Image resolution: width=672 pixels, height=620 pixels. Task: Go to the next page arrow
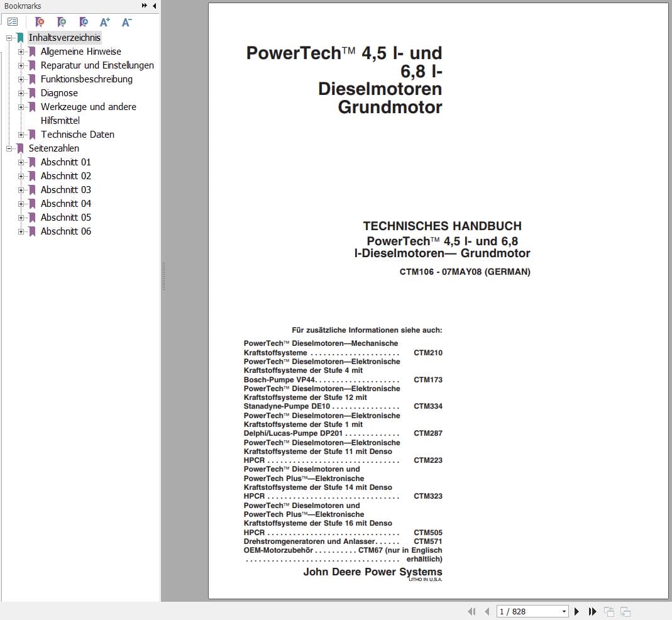tap(577, 611)
